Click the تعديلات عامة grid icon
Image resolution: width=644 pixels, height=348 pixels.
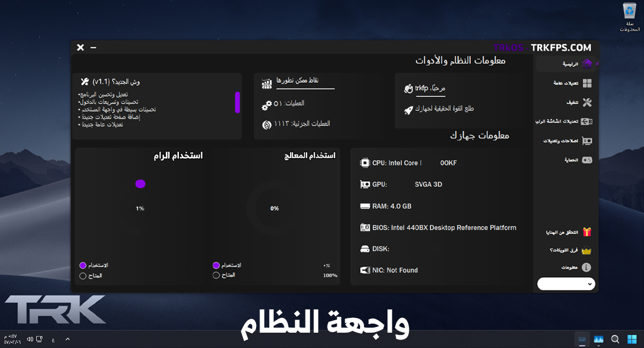[x=587, y=83]
